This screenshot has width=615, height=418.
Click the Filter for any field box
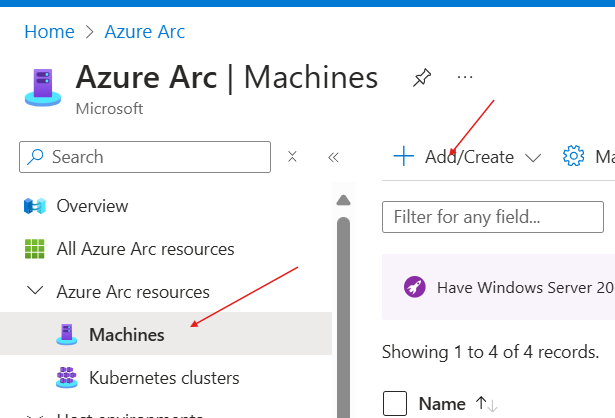(x=493, y=216)
